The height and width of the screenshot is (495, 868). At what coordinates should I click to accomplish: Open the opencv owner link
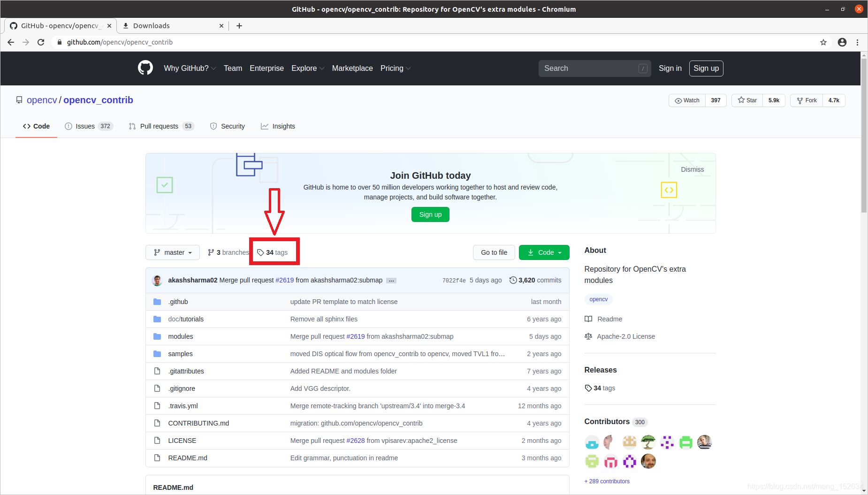42,100
